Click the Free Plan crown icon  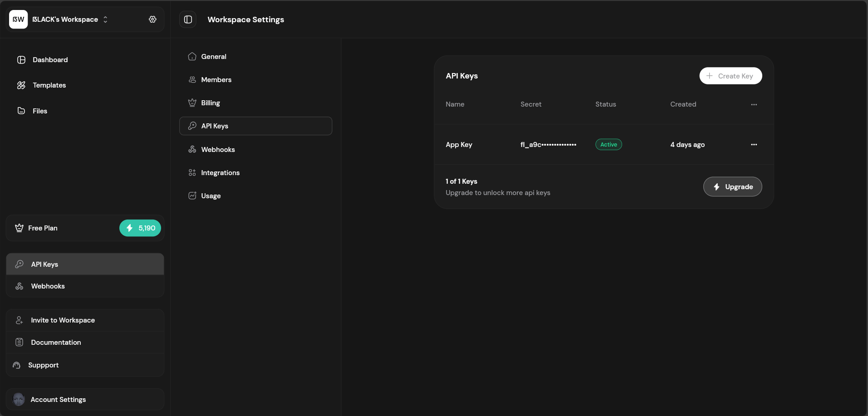click(x=19, y=228)
